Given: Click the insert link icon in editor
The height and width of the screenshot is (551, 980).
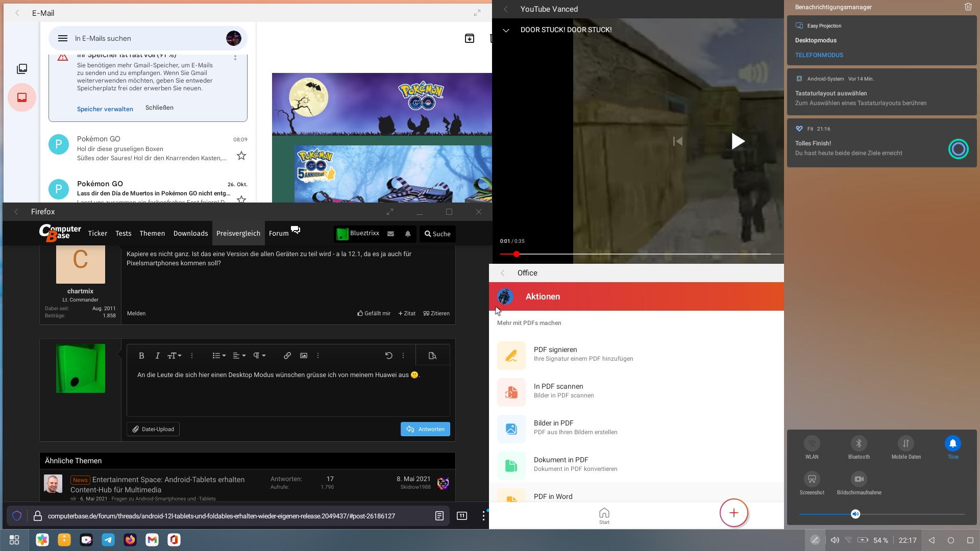Looking at the screenshot, I should (287, 356).
